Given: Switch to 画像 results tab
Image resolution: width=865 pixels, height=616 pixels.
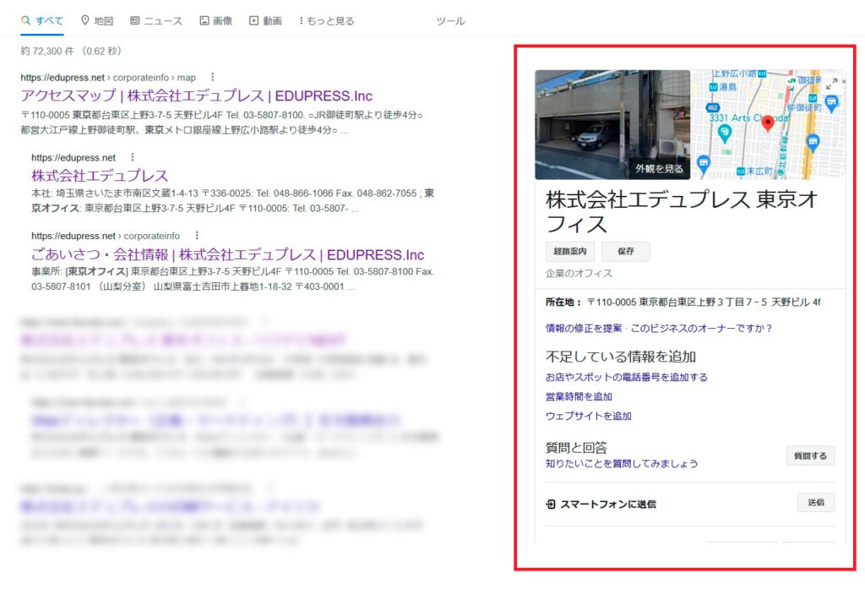Looking at the screenshot, I should click(215, 21).
